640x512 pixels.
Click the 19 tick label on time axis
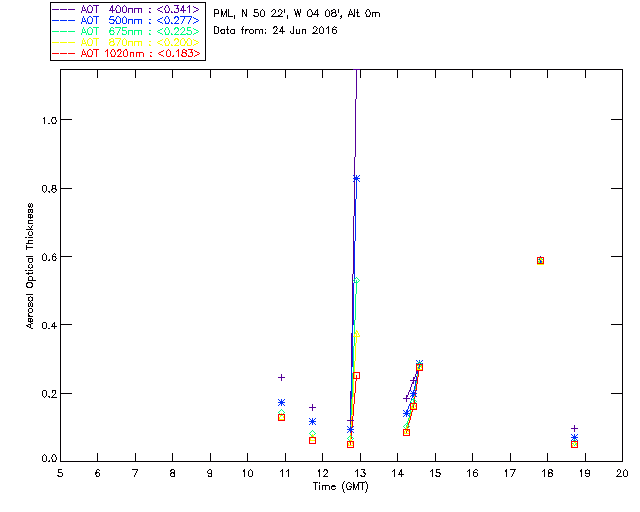click(x=585, y=473)
